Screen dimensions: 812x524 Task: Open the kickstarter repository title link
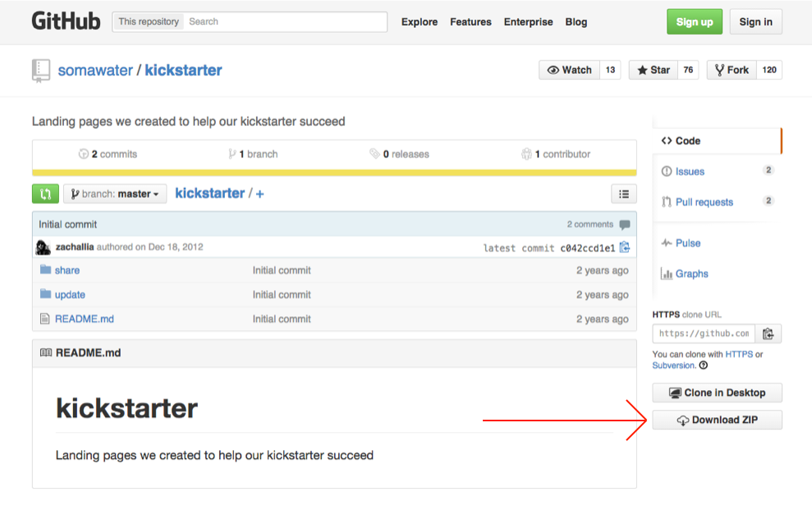(183, 71)
